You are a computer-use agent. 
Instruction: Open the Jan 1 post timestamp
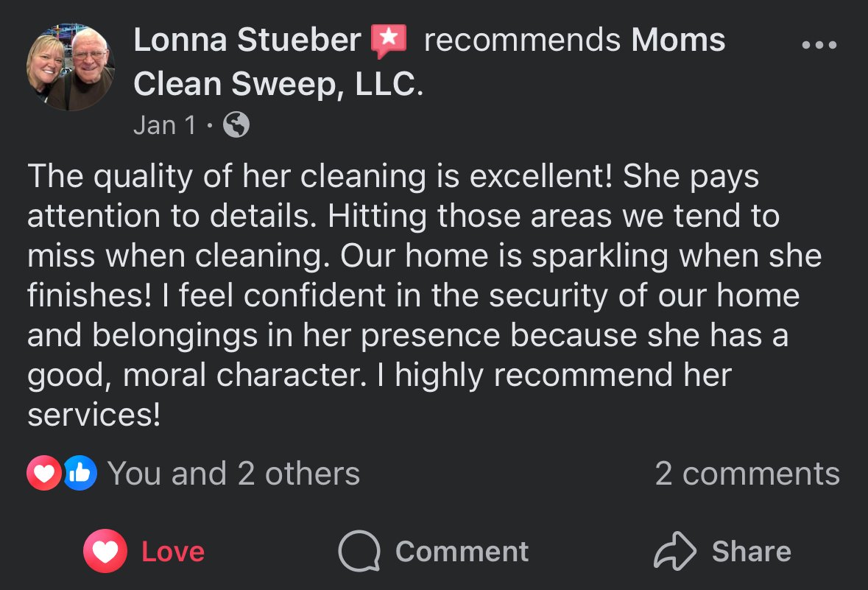[x=165, y=125]
